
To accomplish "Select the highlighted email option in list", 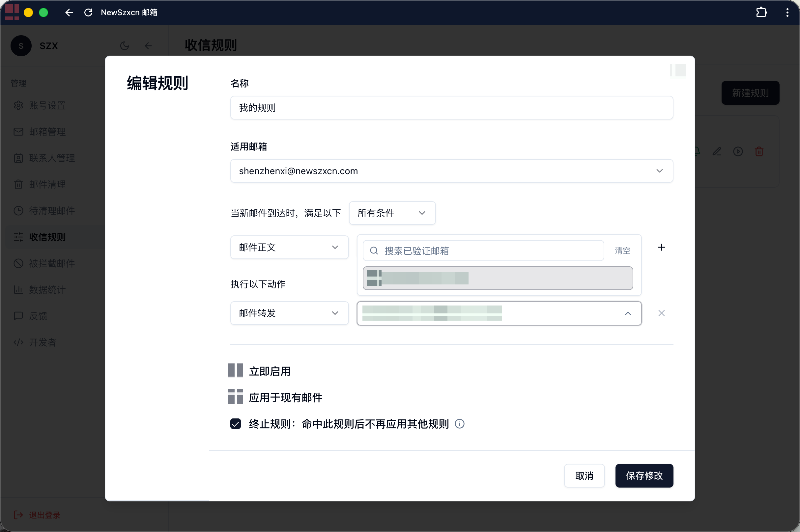I will (498, 278).
